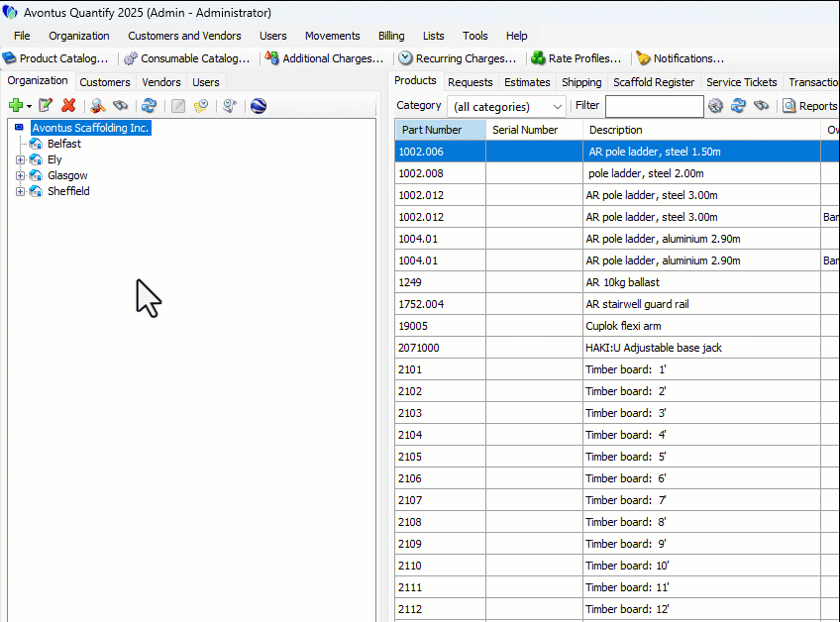The width and height of the screenshot is (840, 622).
Task: Open Product Catalog from toolbar
Action: pyautogui.click(x=55, y=58)
